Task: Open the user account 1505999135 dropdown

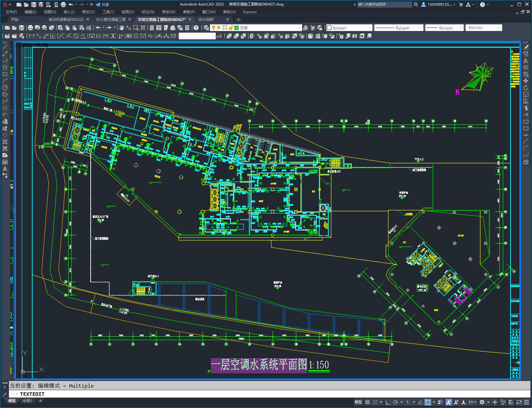Action: click(x=438, y=4)
